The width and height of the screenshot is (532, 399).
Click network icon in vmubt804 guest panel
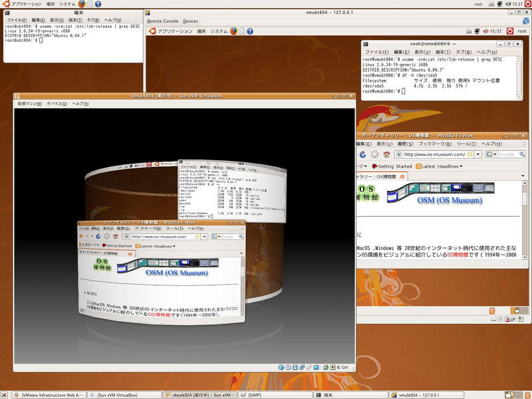(x=477, y=31)
